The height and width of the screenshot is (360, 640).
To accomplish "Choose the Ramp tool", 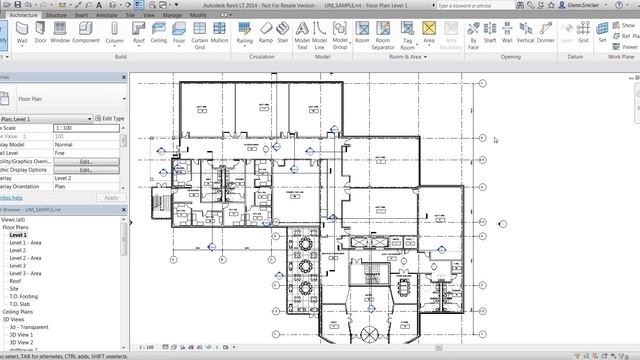I will pos(266,33).
